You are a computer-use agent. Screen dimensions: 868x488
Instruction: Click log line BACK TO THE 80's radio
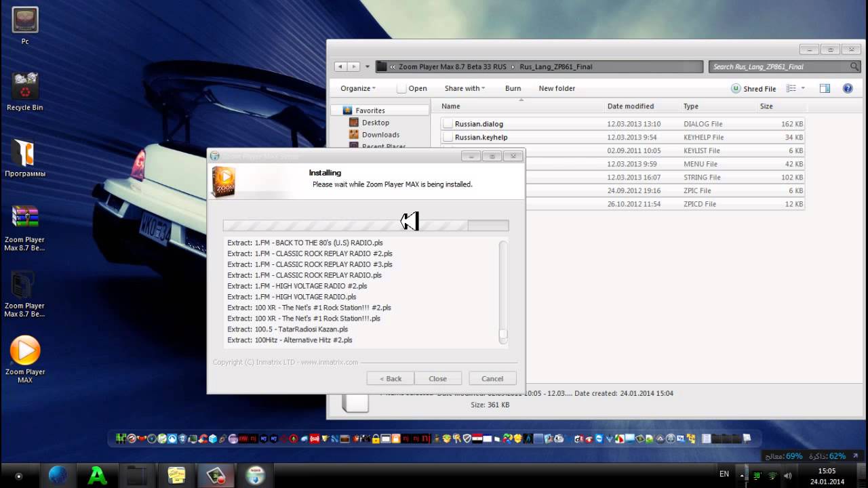(x=305, y=243)
